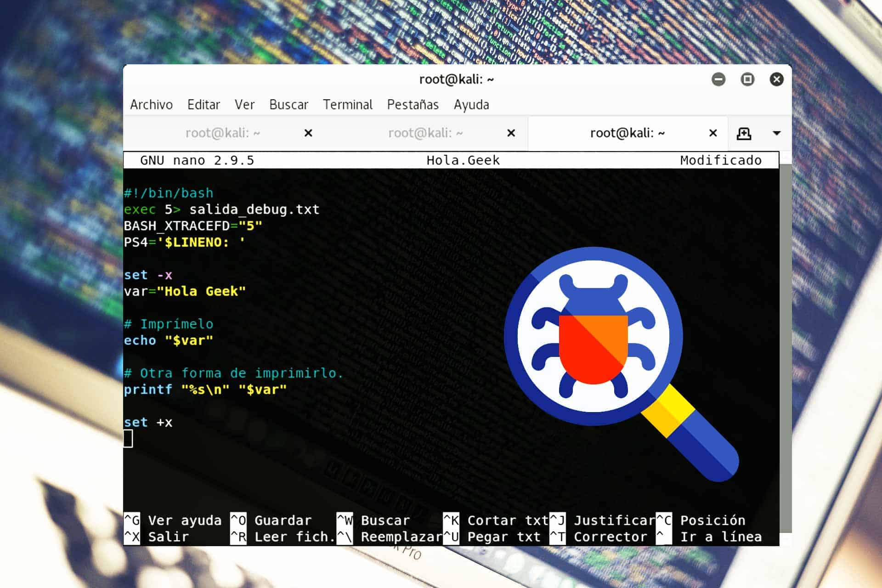Open the Ayuda menu
This screenshot has width=882, height=588.
[x=471, y=105]
